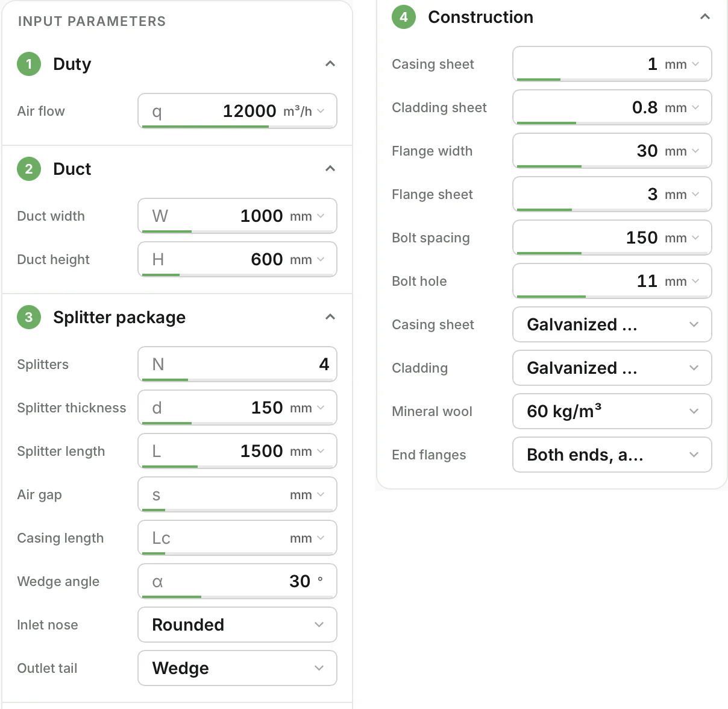The width and height of the screenshot is (728, 709).
Task: Open the Duct height mm unit dropdown
Action: pyautogui.click(x=307, y=259)
